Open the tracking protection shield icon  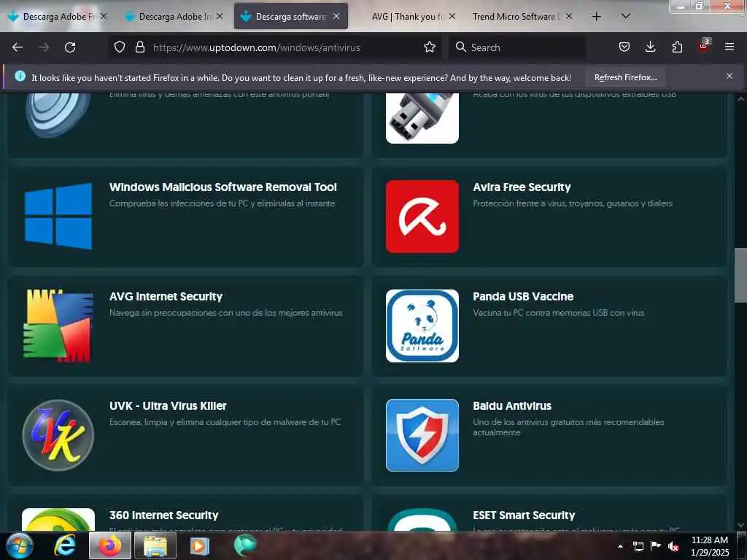tap(120, 47)
